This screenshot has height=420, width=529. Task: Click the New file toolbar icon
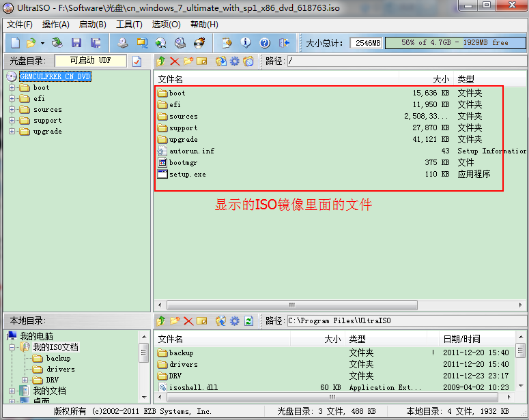click(16, 43)
